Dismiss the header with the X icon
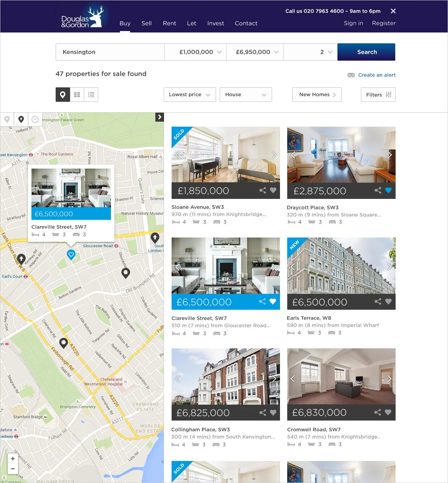The width and height of the screenshot is (448, 483). (393, 11)
